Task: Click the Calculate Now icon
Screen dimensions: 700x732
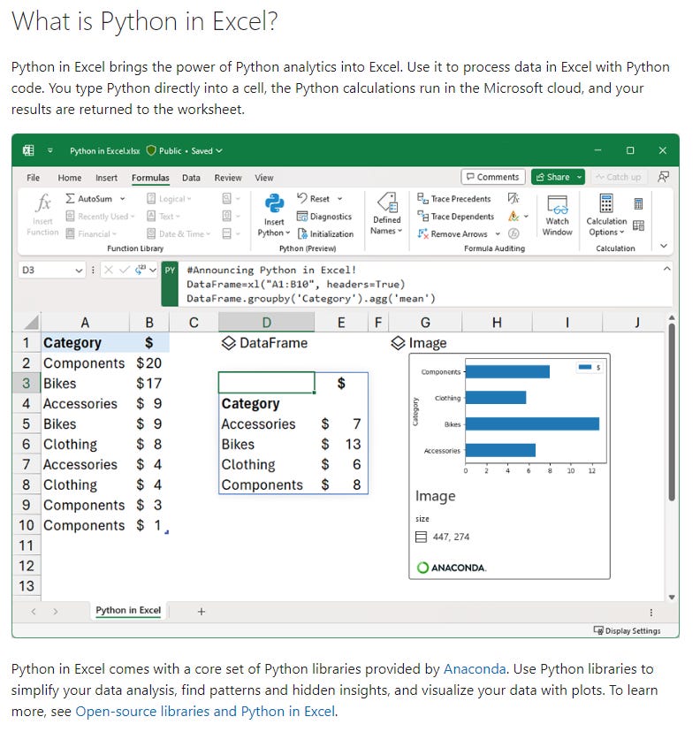Action: pos(638,203)
